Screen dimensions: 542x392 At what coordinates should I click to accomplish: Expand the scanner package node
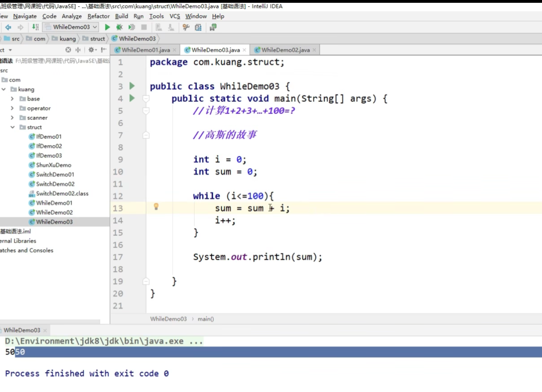point(12,118)
